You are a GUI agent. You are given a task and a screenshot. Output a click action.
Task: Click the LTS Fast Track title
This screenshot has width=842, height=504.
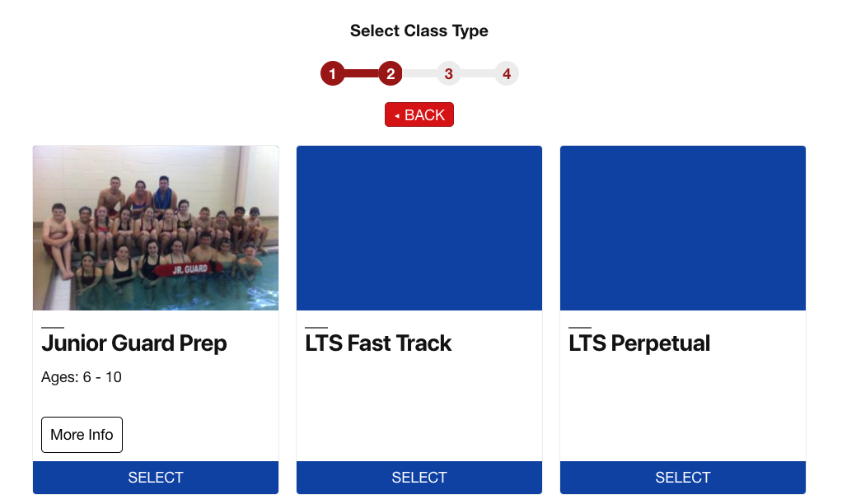click(378, 343)
